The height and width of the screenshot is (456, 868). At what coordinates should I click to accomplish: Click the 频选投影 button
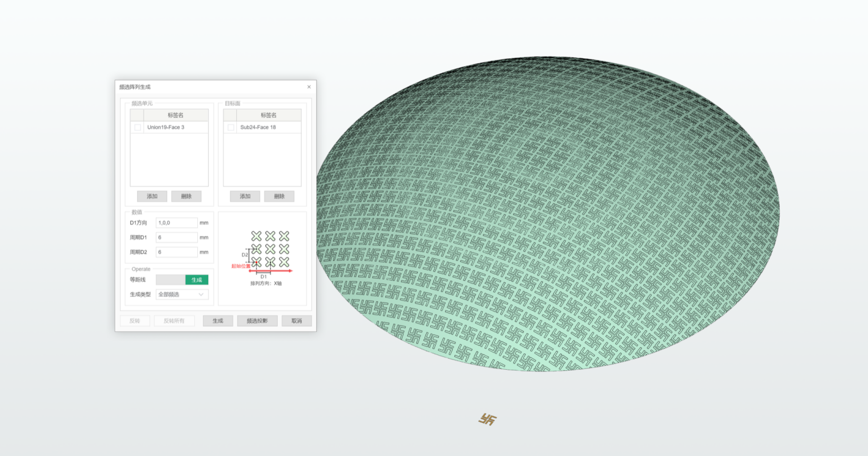point(257,321)
